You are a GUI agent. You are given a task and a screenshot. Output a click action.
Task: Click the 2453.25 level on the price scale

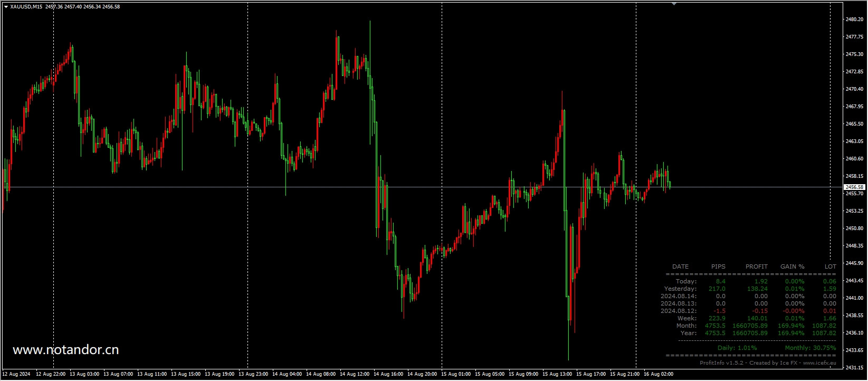(x=854, y=211)
